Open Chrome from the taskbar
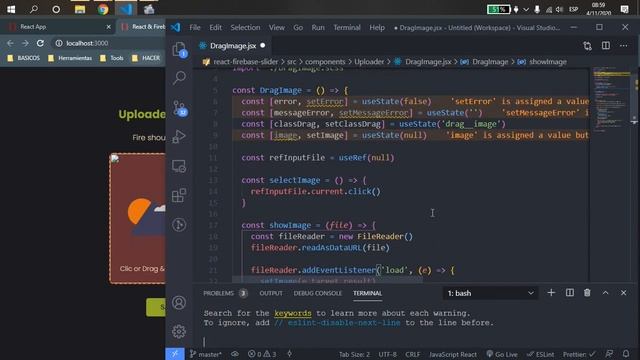The image size is (640, 360). point(103,9)
